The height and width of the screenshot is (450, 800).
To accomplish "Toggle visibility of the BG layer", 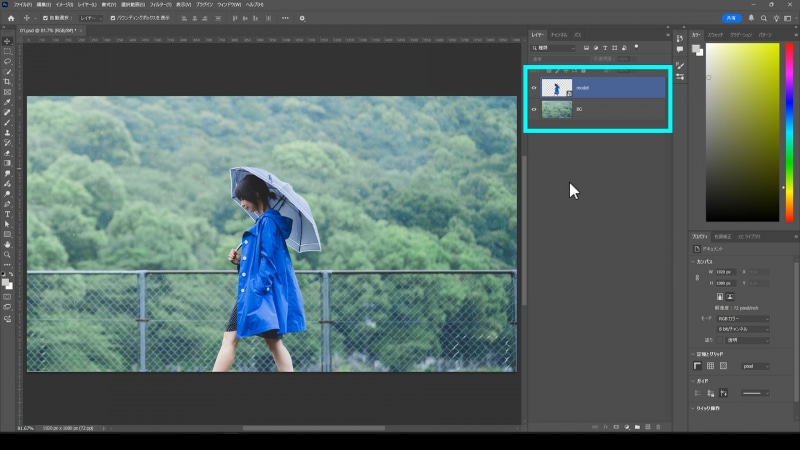I will 534,109.
